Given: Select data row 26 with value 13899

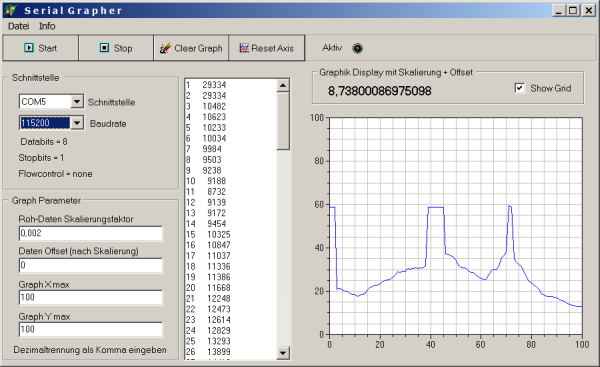Looking at the screenshot, I should 231,352.
